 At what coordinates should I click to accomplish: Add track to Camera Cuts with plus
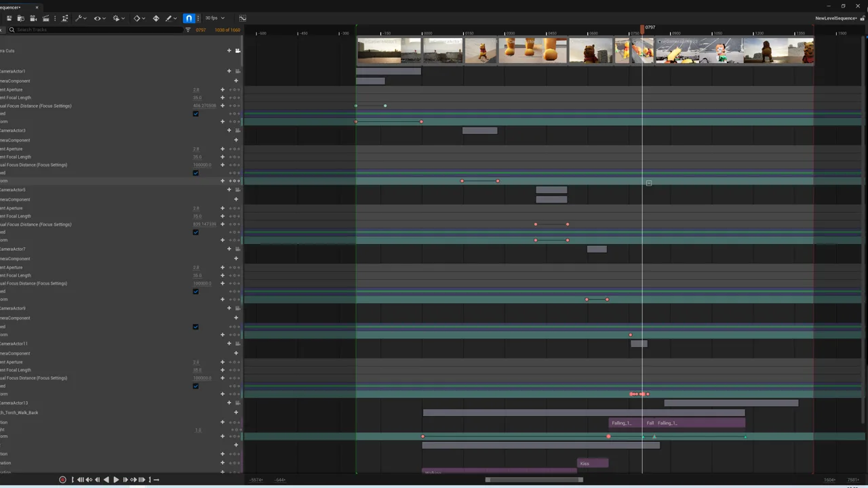pos(229,51)
